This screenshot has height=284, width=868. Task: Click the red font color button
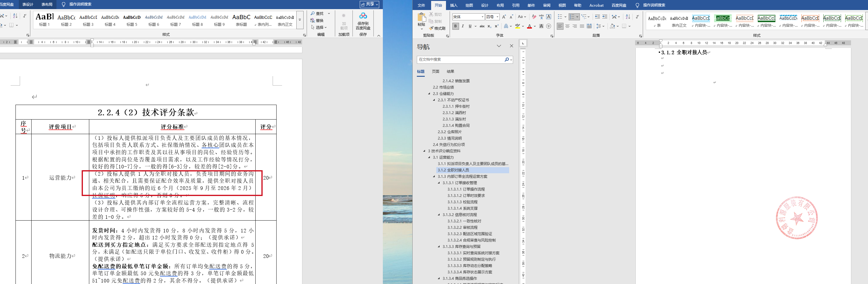(529, 26)
